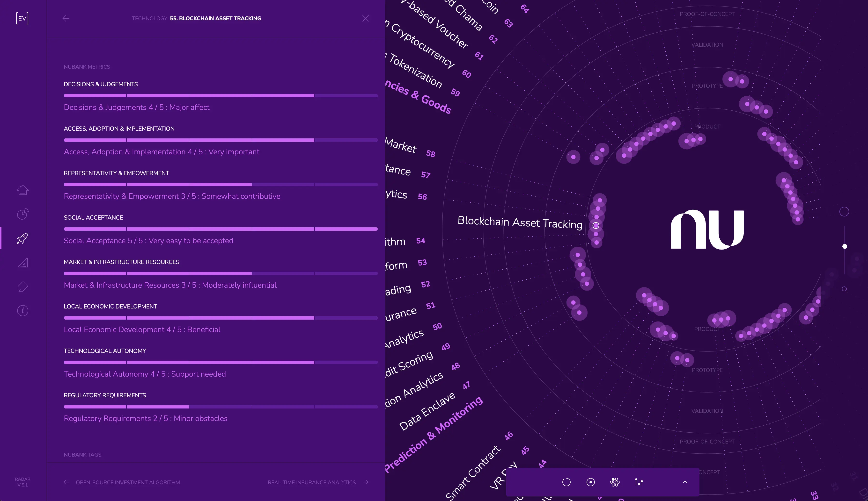Click the reset rotation icon in bottom toolbar
This screenshot has width=868, height=501.
point(566,482)
